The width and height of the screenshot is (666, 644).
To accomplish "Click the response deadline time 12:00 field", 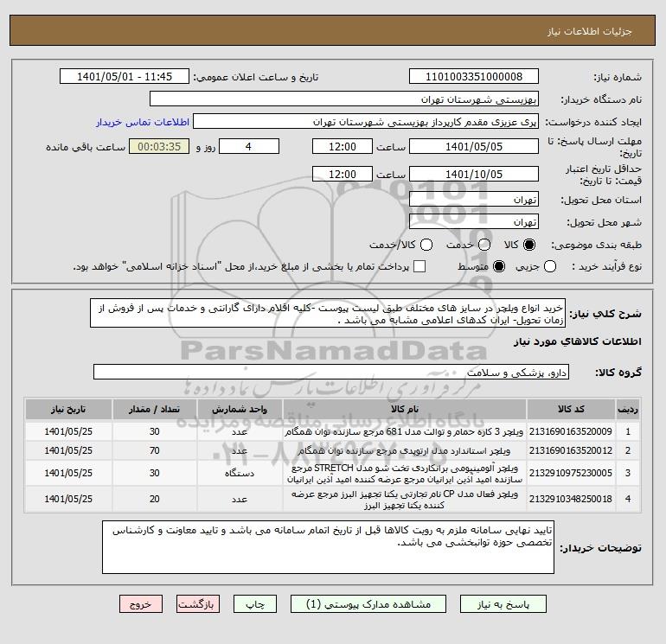I will click(x=343, y=146).
